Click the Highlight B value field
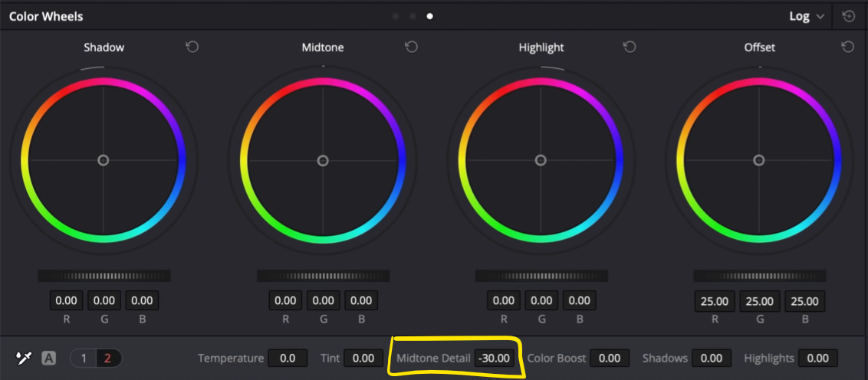 (x=580, y=301)
